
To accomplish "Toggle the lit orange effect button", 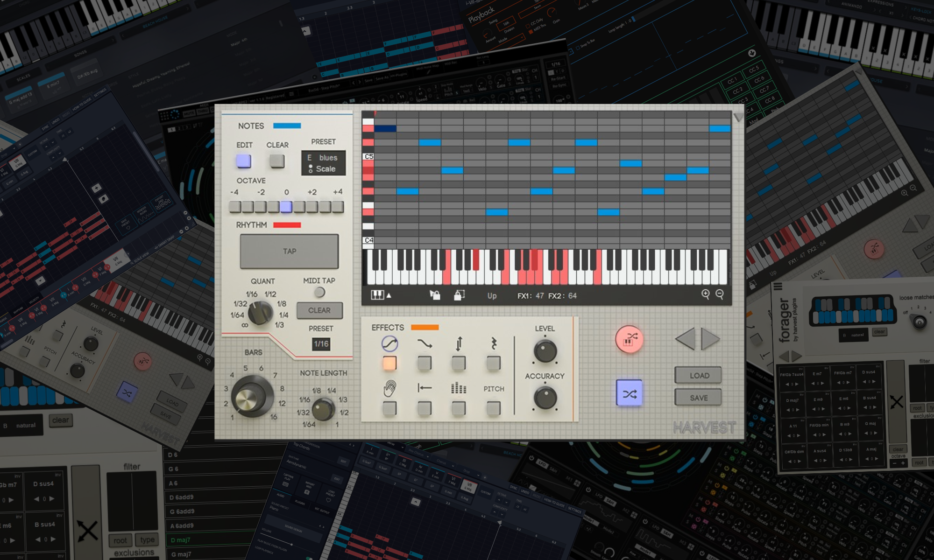I will [389, 363].
